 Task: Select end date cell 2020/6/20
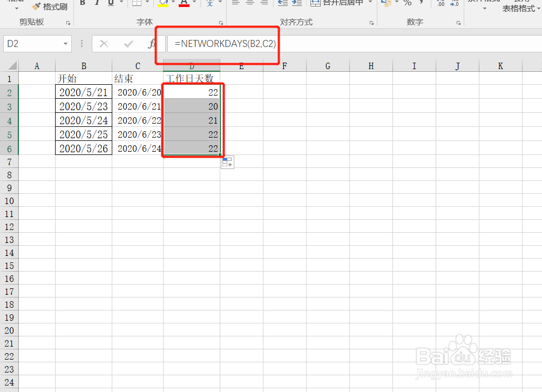point(138,92)
